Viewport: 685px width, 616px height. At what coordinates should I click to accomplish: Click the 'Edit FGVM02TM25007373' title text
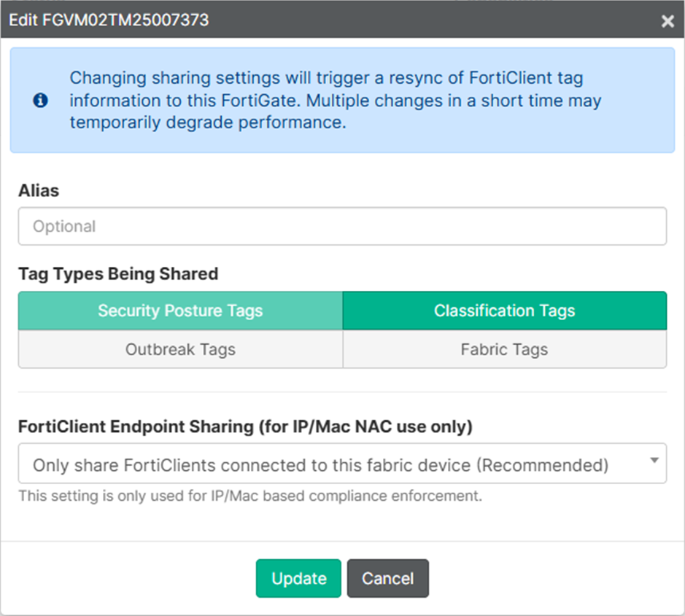pyautogui.click(x=109, y=20)
